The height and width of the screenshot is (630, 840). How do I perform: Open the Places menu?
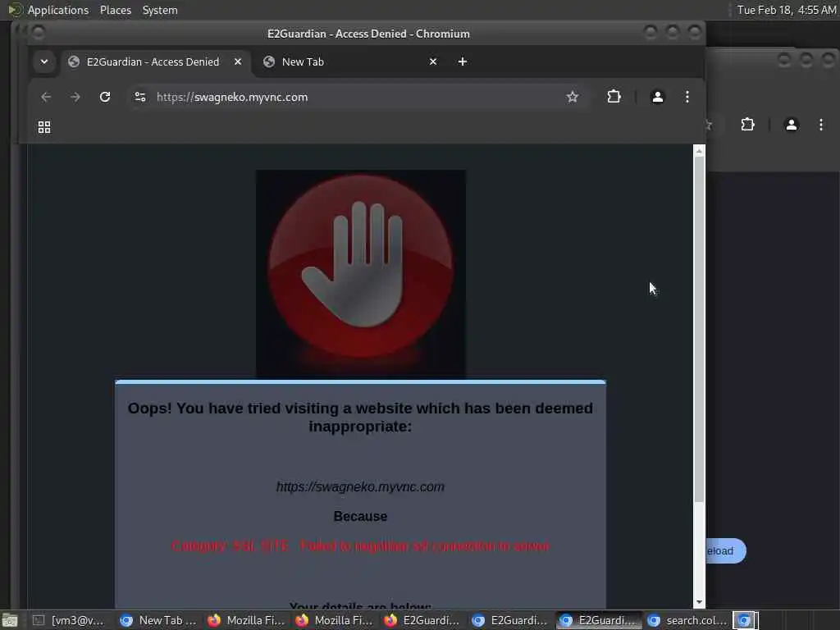(x=116, y=10)
